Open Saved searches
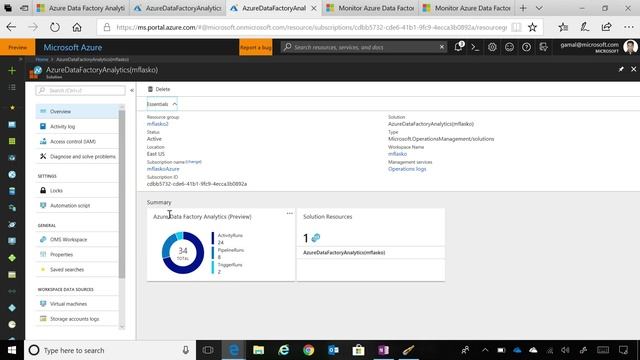The width and height of the screenshot is (640, 360). pyautogui.click(x=77, y=270)
